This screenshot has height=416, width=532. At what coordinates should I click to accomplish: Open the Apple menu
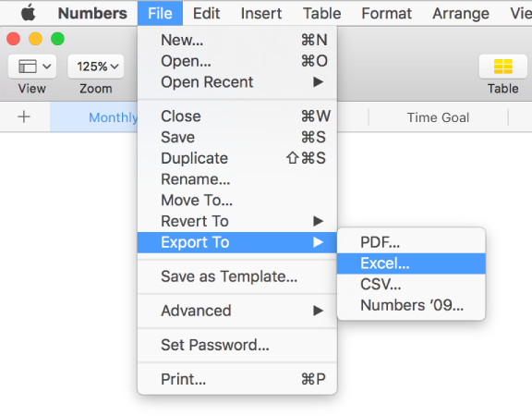28,13
